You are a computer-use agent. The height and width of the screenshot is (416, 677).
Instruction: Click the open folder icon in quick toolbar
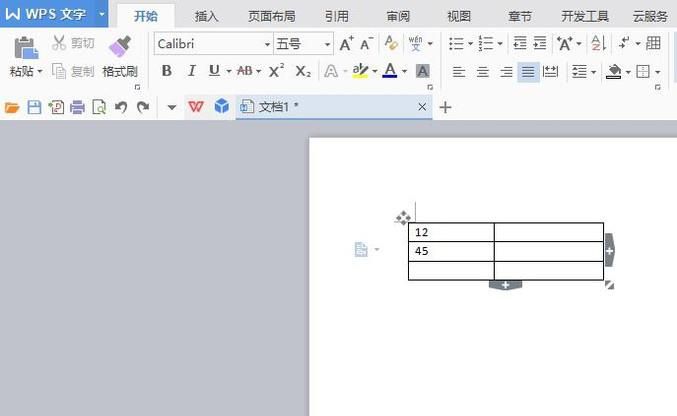[12, 107]
